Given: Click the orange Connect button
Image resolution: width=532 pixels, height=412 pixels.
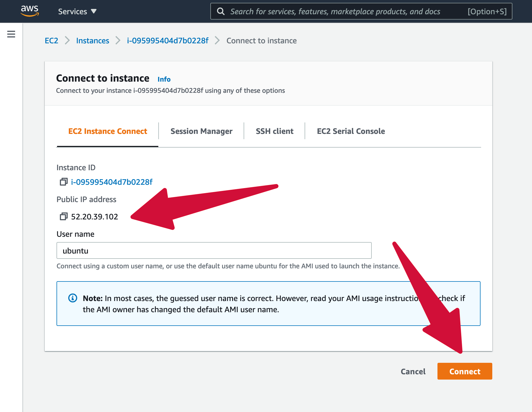Looking at the screenshot, I should pyautogui.click(x=465, y=371).
